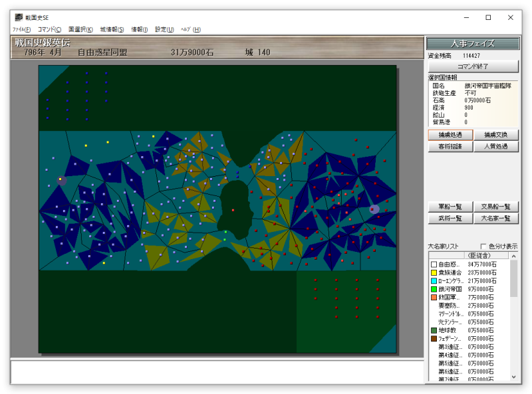532x394 pixels.
Task: Open the ファイル(F) menu
Action: pos(22,29)
